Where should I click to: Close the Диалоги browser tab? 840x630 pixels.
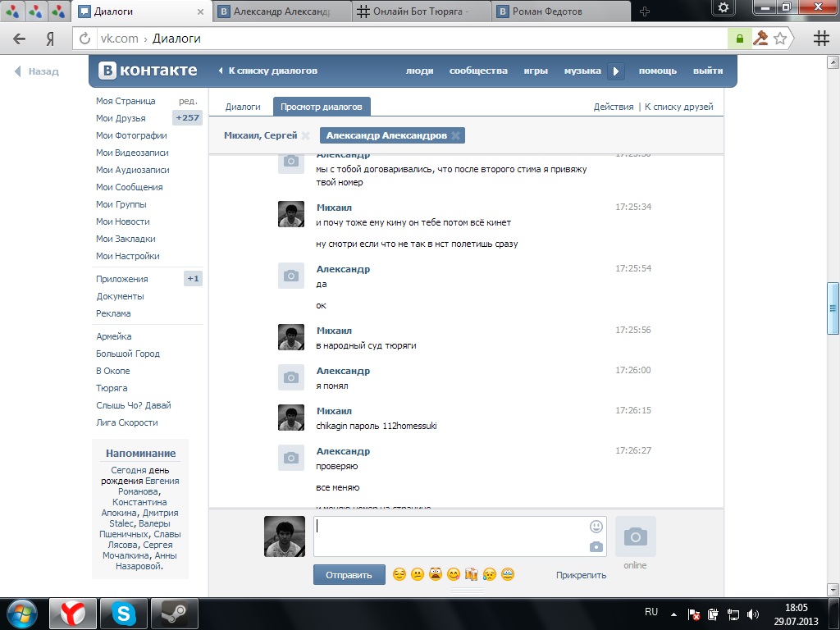click(x=200, y=11)
